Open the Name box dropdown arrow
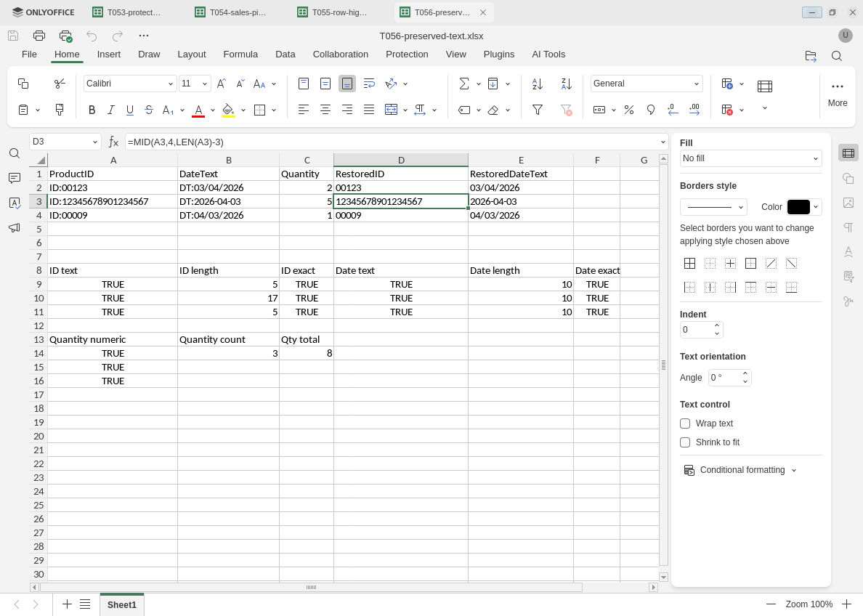This screenshot has width=863, height=616. [94, 142]
